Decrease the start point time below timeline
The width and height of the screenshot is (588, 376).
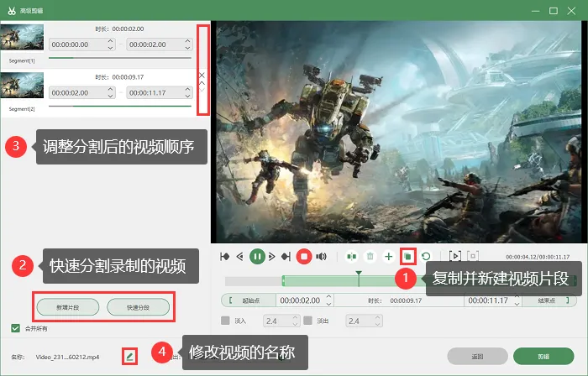(329, 304)
